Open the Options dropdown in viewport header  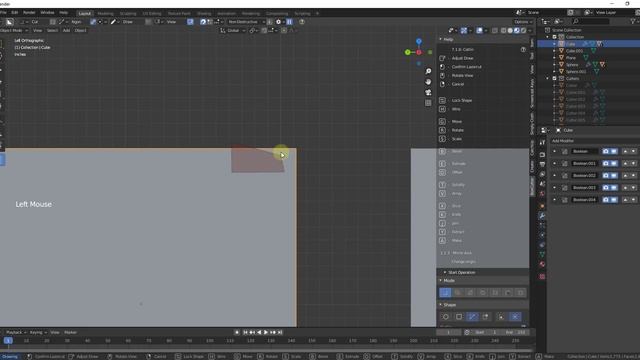pyautogui.click(x=522, y=22)
